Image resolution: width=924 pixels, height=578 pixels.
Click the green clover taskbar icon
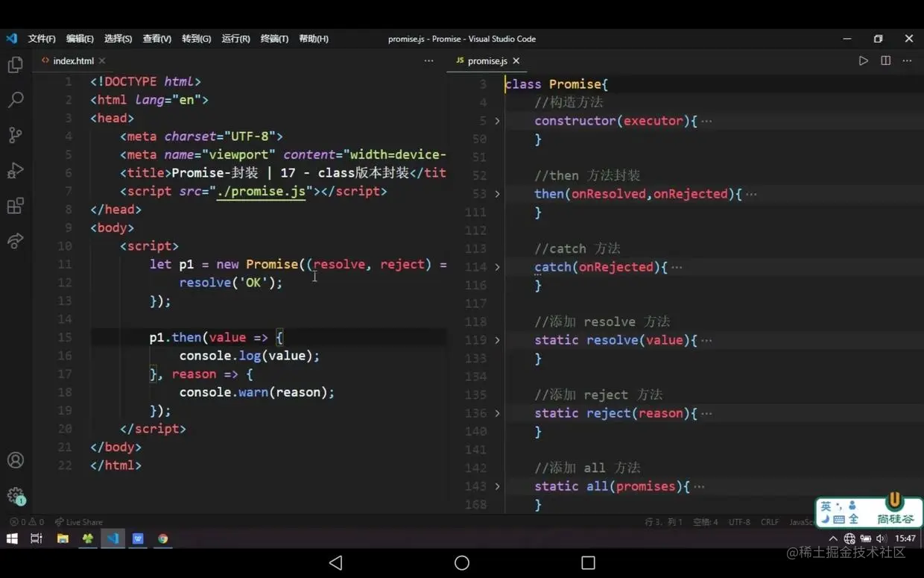click(88, 538)
